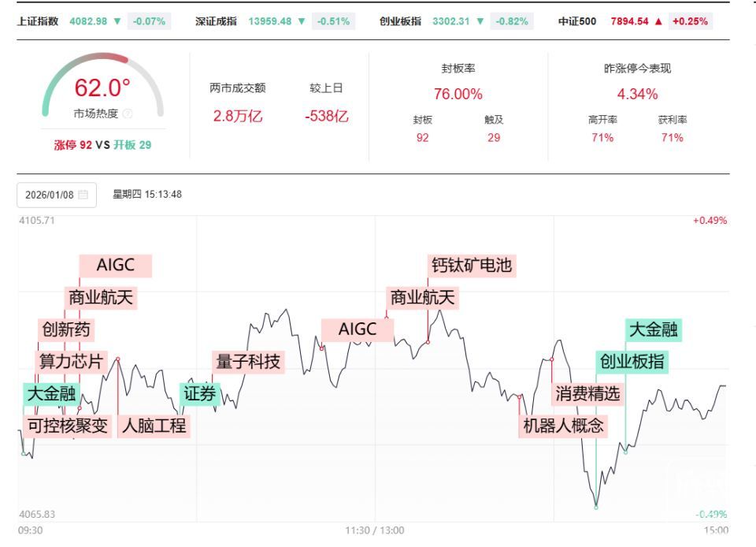Screen dimensions: 756x547
Task: Click the 开板 29 count link
Action: pos(132,145)
